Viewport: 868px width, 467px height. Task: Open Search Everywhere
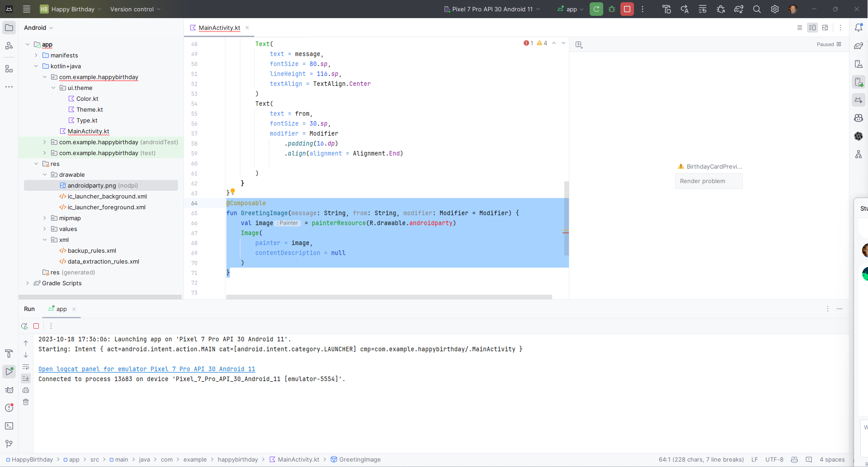coord(757,9)
